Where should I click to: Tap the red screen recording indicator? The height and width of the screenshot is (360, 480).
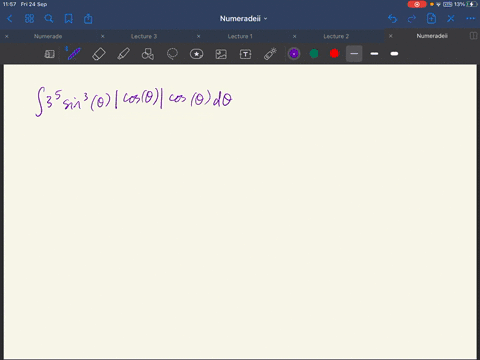(x=417, y=4)
